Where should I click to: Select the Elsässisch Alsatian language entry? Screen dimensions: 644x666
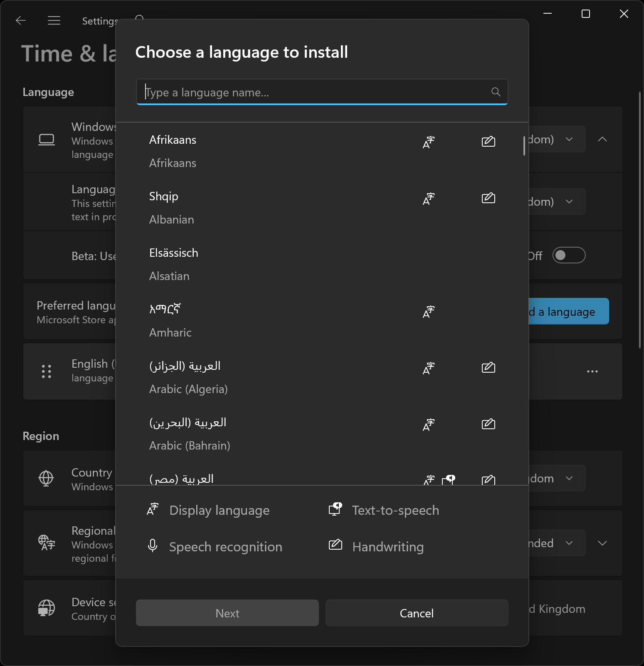[322, 264]
